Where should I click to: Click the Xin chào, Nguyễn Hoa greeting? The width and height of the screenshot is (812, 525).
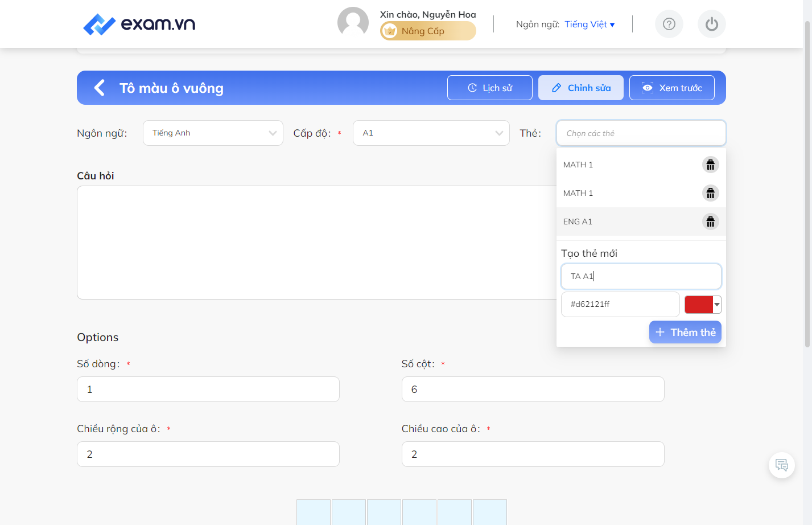[x=428, y=14]
